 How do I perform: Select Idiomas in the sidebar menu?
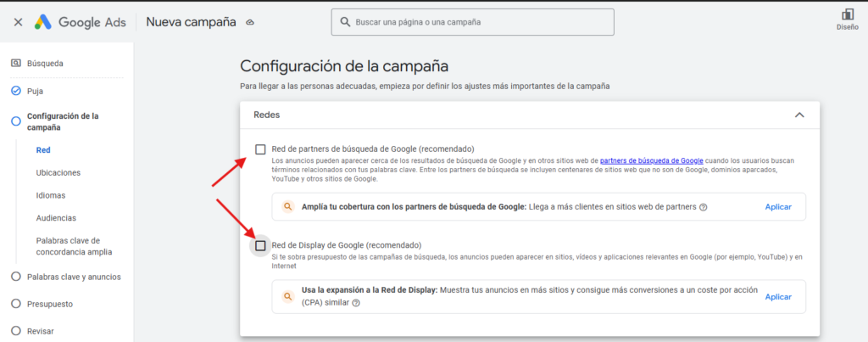pyautogui.click(x=51, y=195)
